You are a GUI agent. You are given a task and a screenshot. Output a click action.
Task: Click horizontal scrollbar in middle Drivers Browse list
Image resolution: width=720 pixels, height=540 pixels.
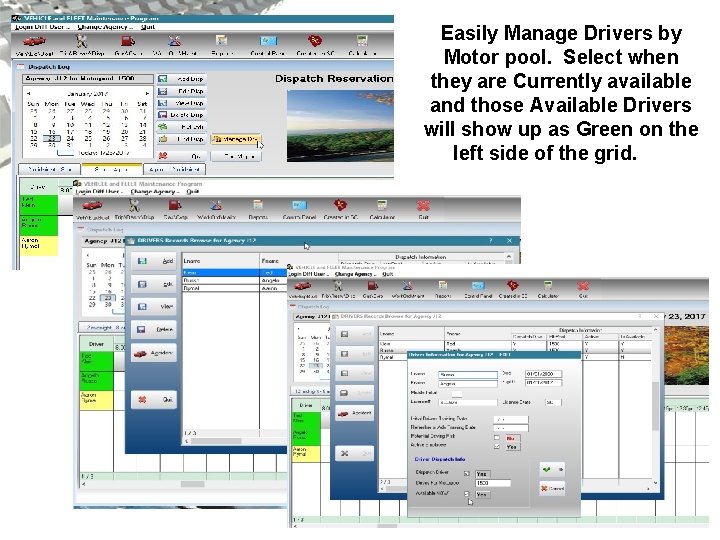(x=216, y=441)
